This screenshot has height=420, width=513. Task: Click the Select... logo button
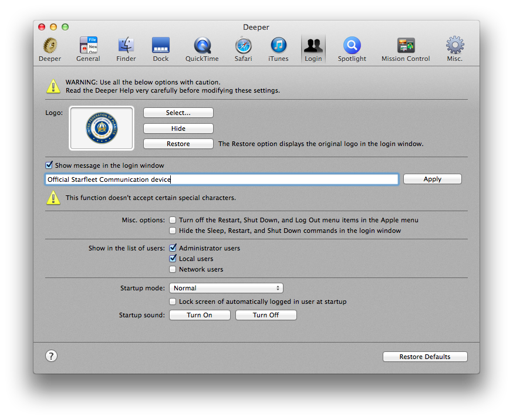(x=178, y=113)
